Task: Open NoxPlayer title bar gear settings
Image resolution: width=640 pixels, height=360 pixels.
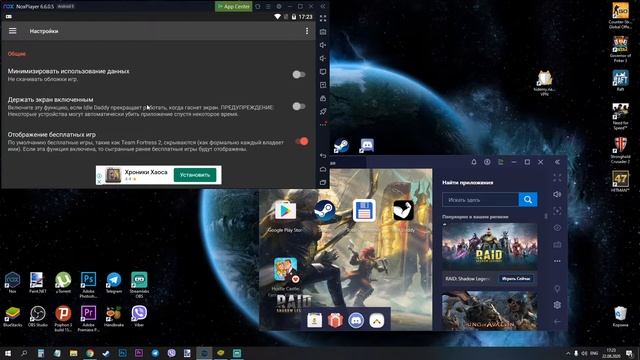Action: [279, 7]
